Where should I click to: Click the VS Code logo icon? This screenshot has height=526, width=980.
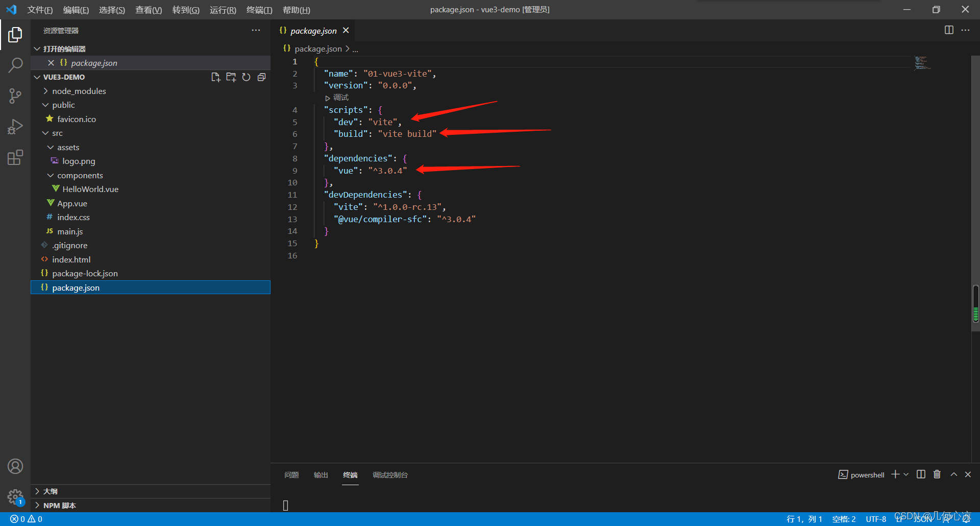(11, 9)
